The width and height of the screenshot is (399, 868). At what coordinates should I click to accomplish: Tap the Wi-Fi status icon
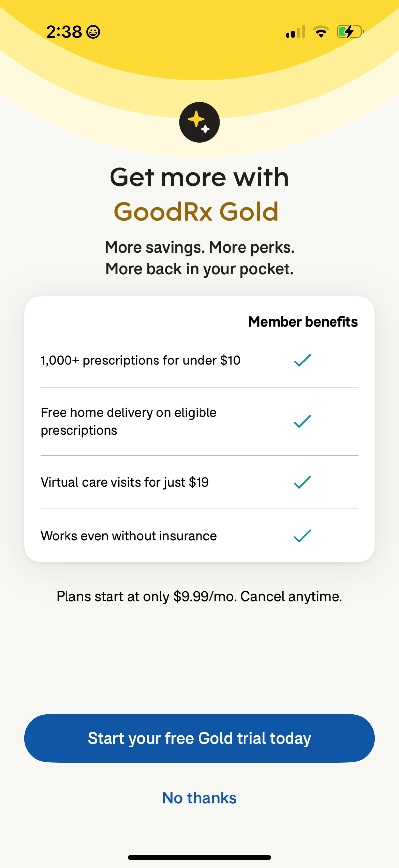(x=321, y=32)
